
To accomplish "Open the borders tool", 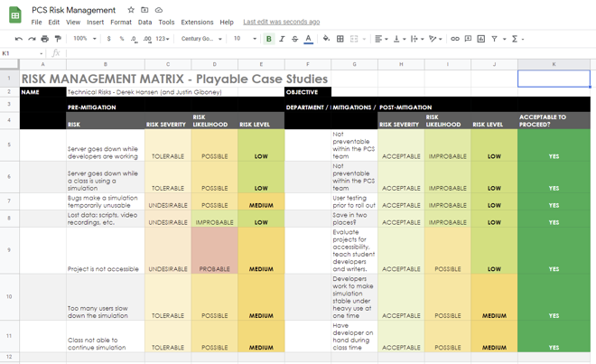I will point(340,39).
